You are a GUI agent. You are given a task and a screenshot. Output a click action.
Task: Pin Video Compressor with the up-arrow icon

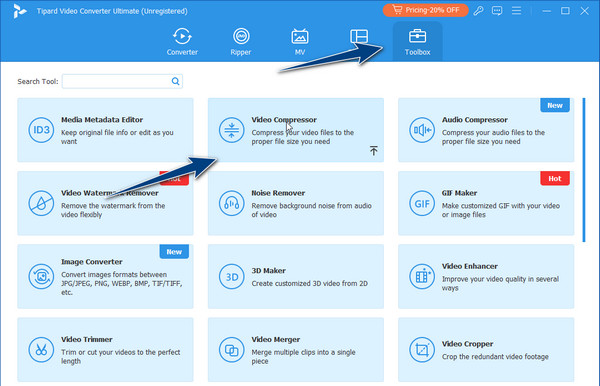click(374, 150)
